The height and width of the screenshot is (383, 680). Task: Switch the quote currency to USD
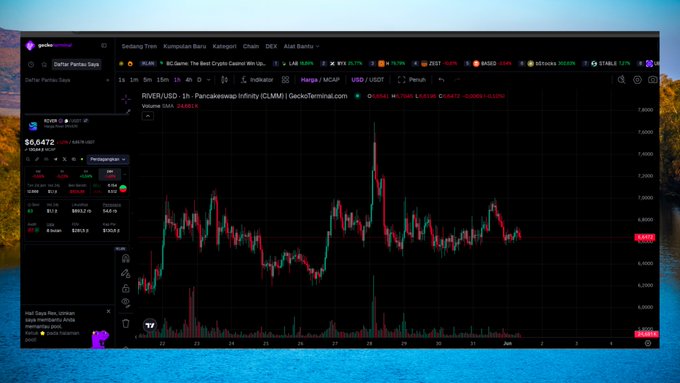[357, 80]
